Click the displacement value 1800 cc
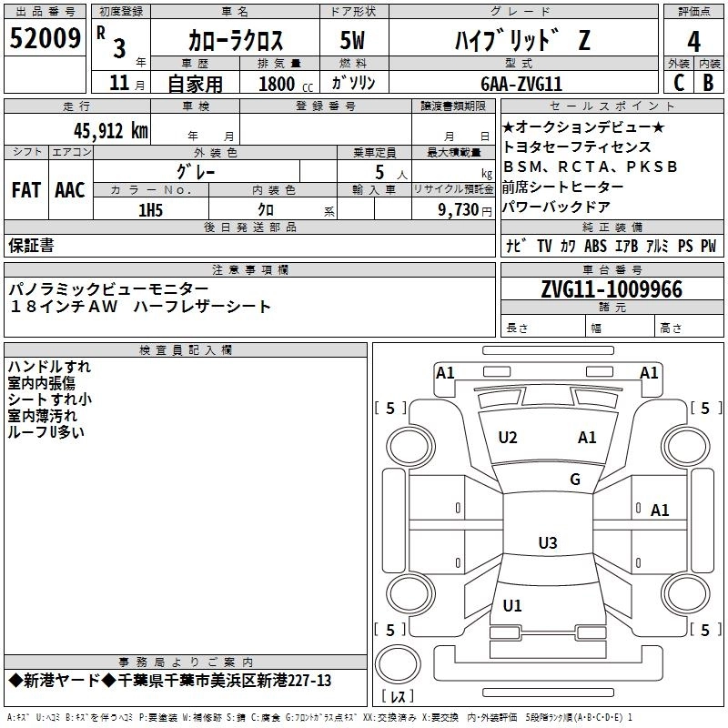 pos(286,84)
